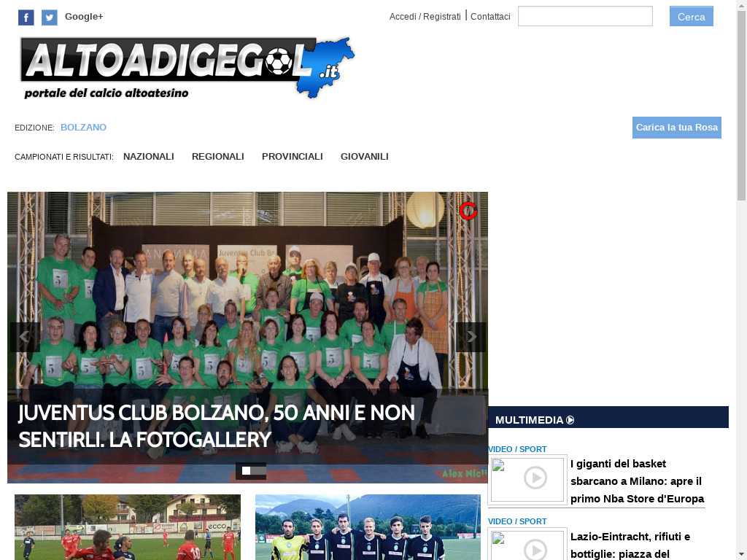
Task: Open the Facebook social icon
Action: click(x=26, y=17)
